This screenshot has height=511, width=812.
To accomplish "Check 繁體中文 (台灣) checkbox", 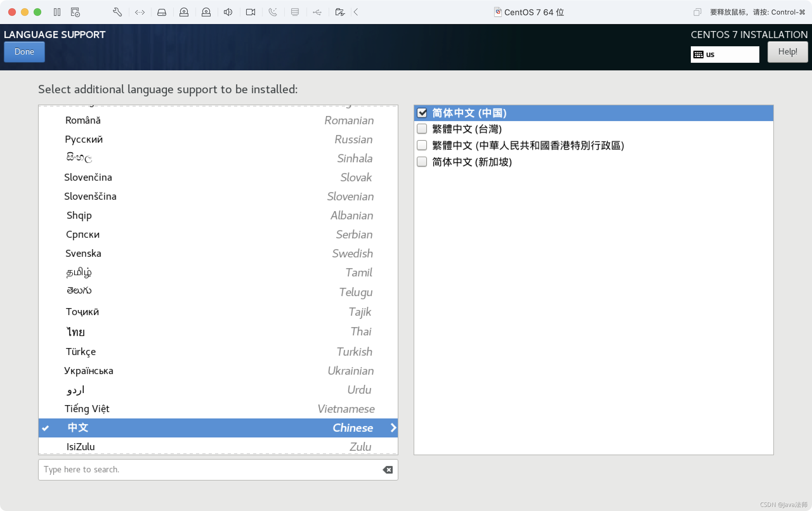I will pos(422,129).
